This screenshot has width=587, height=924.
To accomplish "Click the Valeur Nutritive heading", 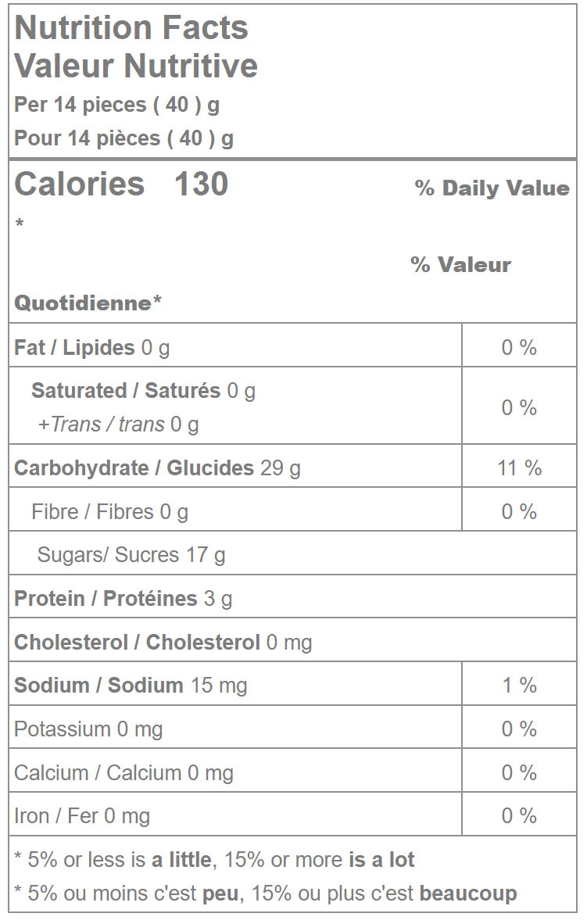I will [x=136, y=66].
